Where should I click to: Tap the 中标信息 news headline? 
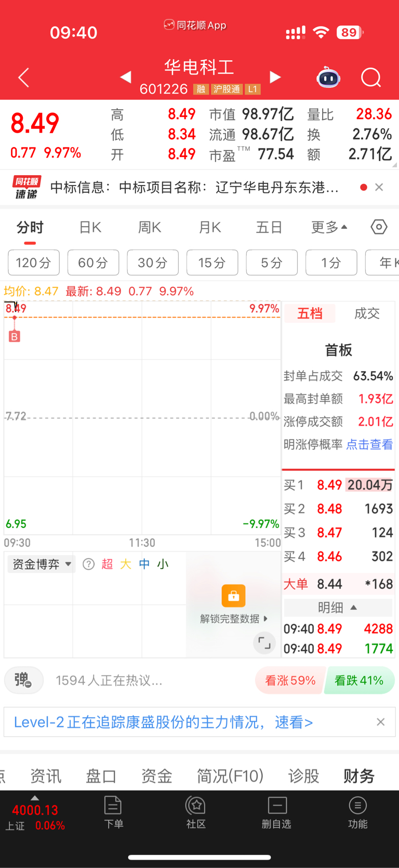pyautogui.click(x=194, y=187)
